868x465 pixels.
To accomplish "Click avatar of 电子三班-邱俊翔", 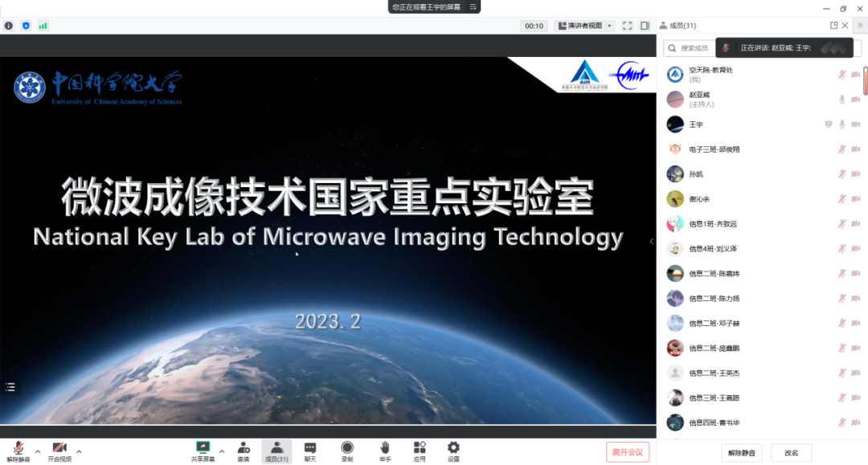I will pyautogui.click(x=675, y=149).
